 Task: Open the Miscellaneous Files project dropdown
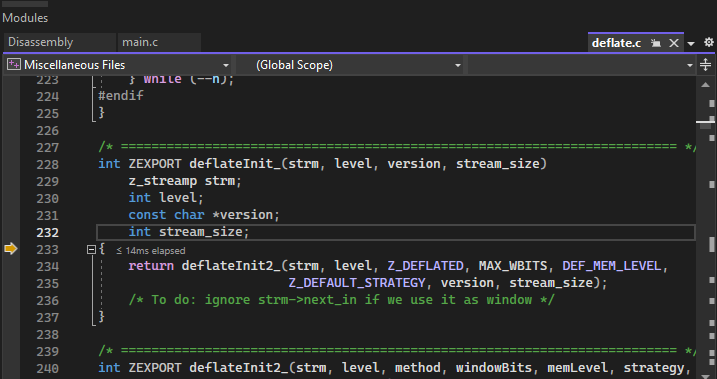[118, 65]
